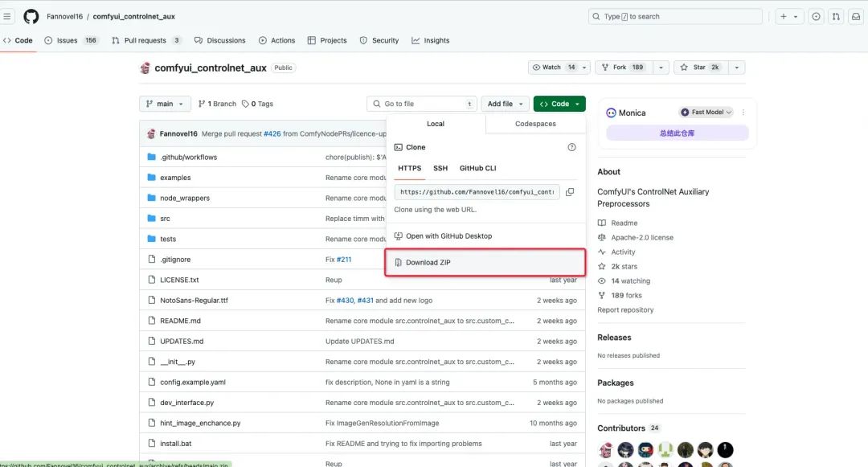The width and height of the screenshot is (868, 467).
Task: Open the node_wrappers folder
Action: 184,198
